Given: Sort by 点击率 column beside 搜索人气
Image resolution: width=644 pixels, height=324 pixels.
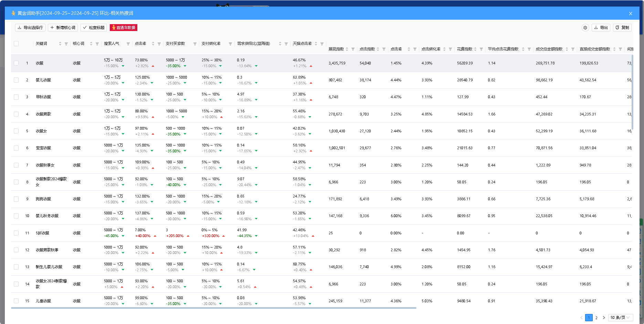Looking at the screenshot, I should [x=153, y=44].
